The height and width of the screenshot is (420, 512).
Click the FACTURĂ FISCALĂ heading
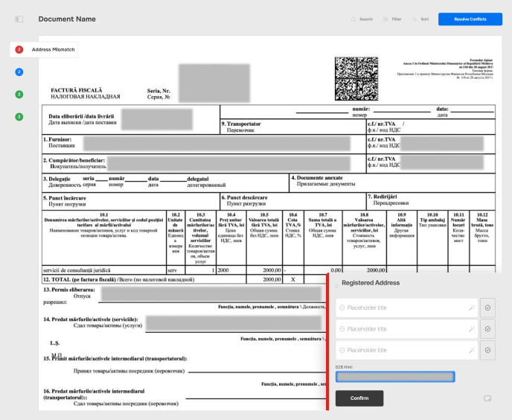tap(77, 90)
